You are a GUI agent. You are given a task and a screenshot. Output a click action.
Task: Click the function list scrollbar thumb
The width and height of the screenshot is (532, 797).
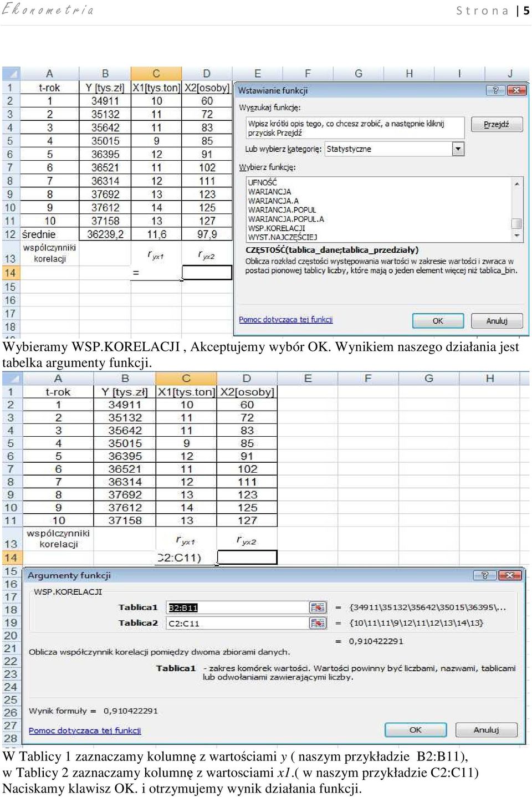coord(516,223)
